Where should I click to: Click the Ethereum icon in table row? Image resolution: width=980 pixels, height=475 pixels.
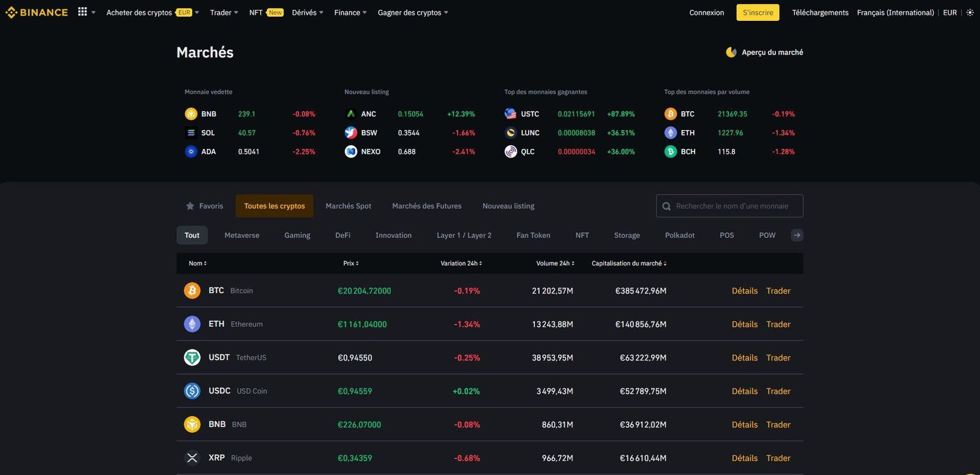[x=192, y=324]
